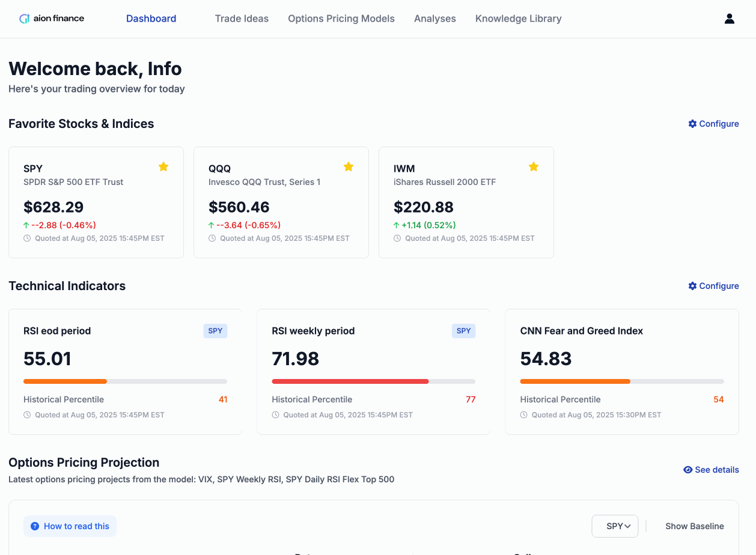Click the question mark icon in How to read this
The height and width of the screenshot is (555, 756).
click(x=35, y=526)
